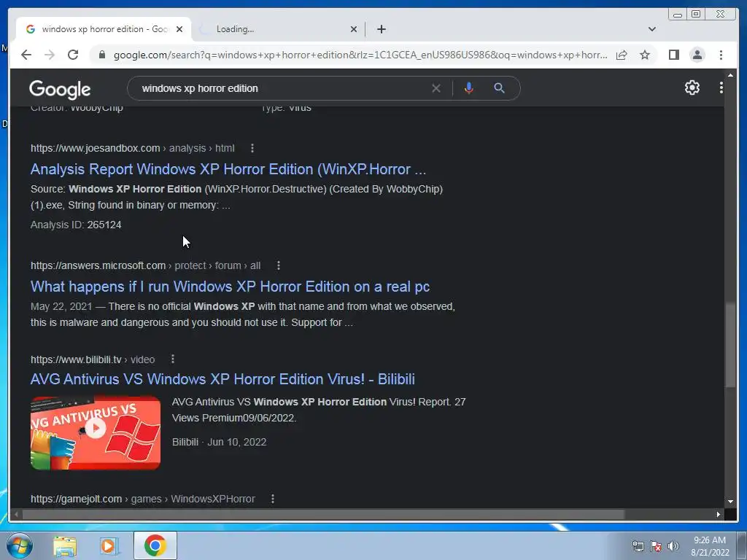Click 'Analysis ID: 265124' text

[x=76, y=225]
